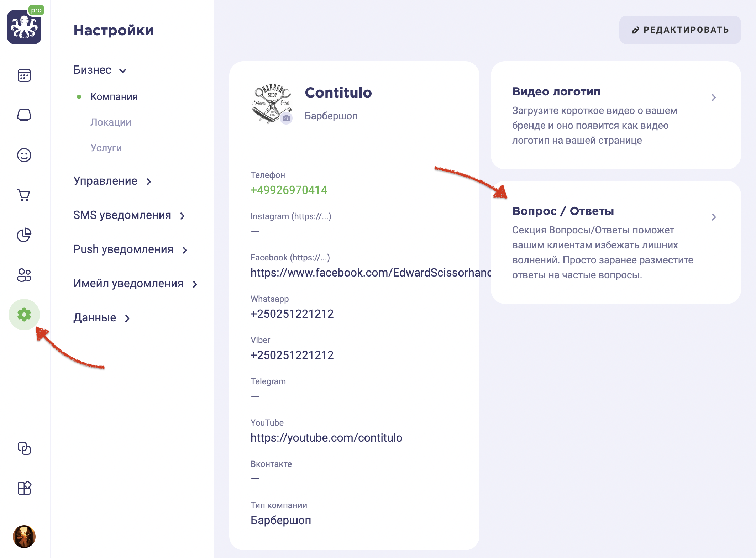Collapse the Бизнес section

[100, 70]
